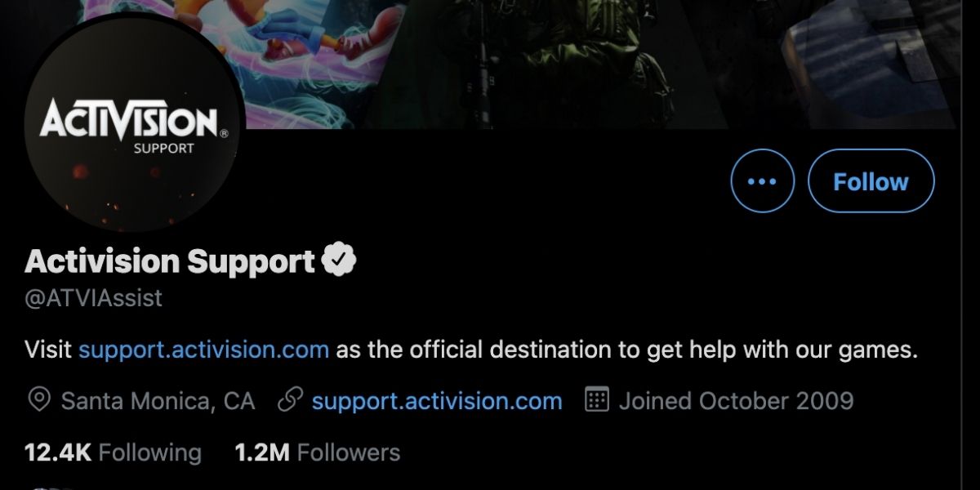Viewport: 980px width, 490px height.
Task: Open support.activision.com link in the bio sentence
Action: click(x=203, y=350)
